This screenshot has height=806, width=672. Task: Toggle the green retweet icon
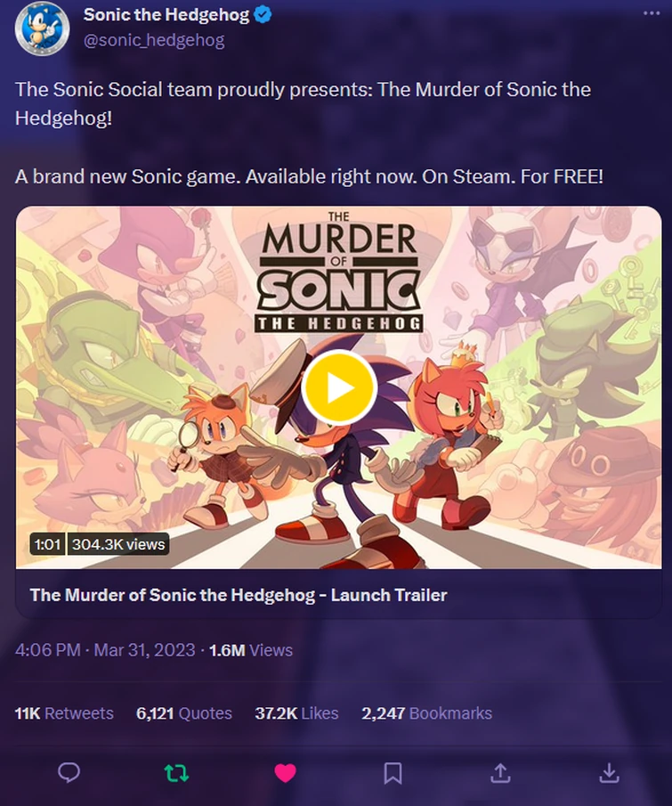pos(177,772)
